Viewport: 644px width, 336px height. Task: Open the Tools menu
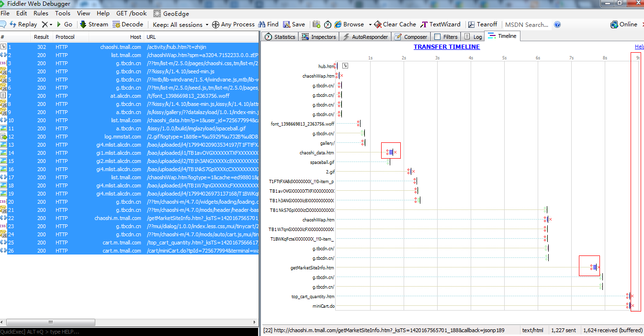[x=63, y=13]
